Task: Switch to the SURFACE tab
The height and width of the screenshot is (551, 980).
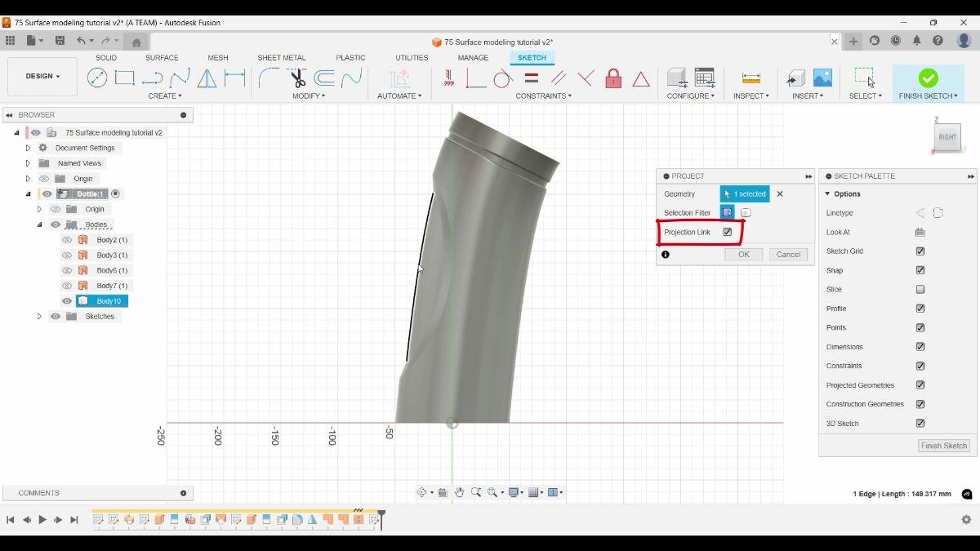Action: pyautogui.click(x=162, y=58)
